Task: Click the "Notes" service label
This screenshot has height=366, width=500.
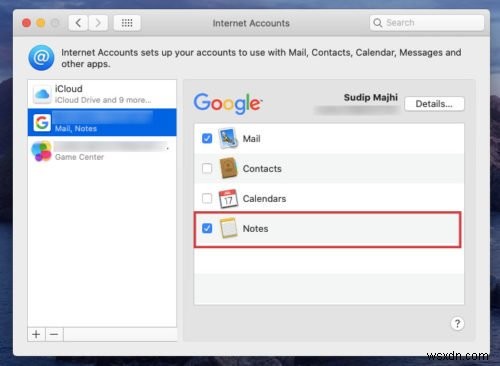Action: point(255,229)
